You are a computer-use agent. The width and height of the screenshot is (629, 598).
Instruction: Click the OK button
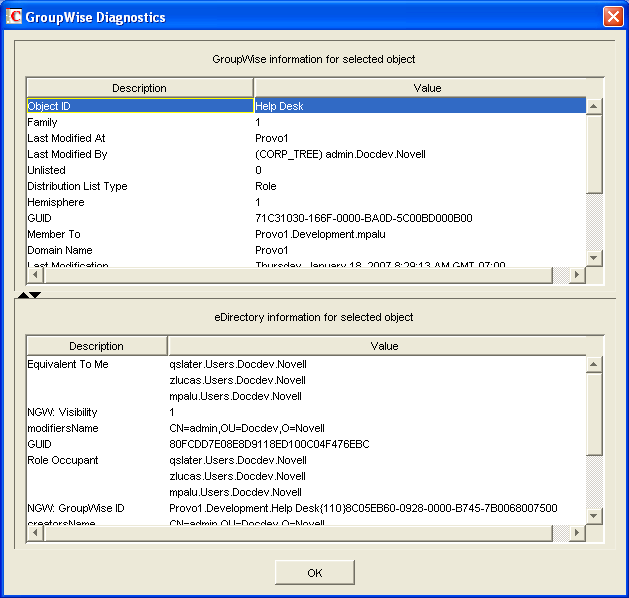click(314, 572)
